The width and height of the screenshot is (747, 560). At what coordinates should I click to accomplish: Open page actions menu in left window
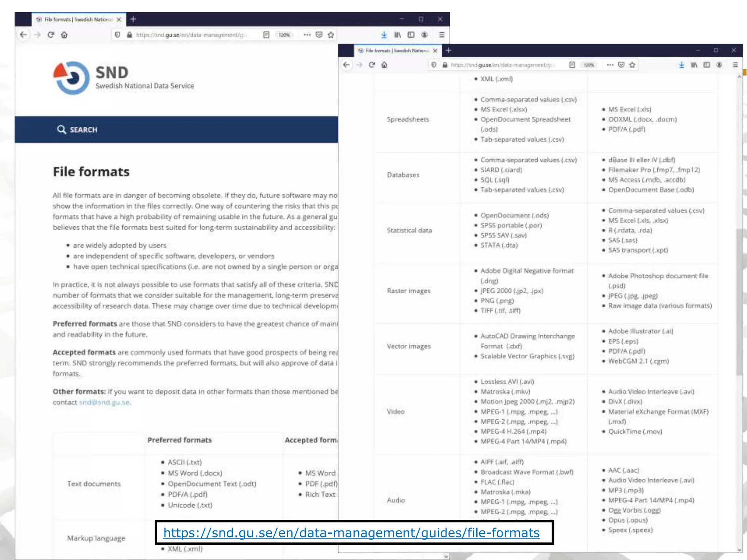click(307, 35)
